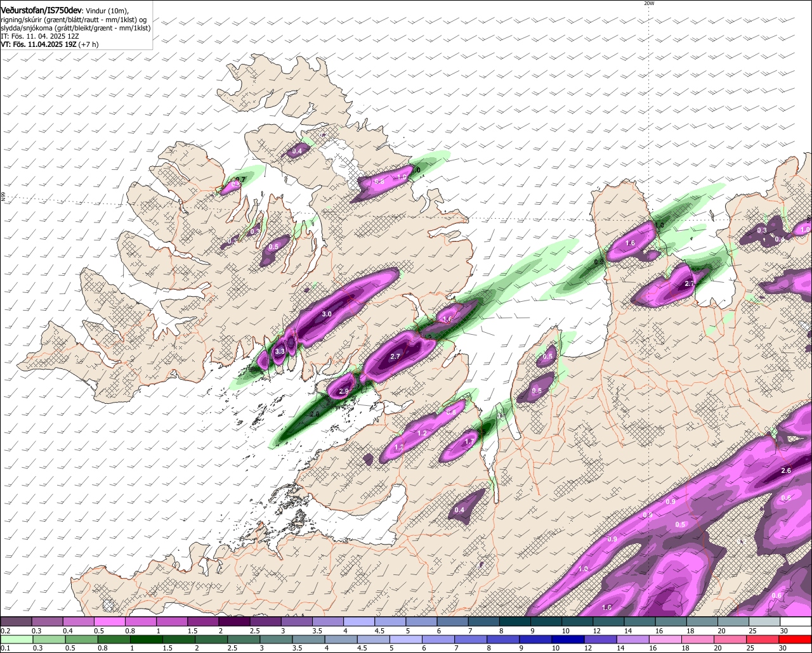Click the 0.2 label in upper legend row

pyautogui.click(x=6, y=631)
